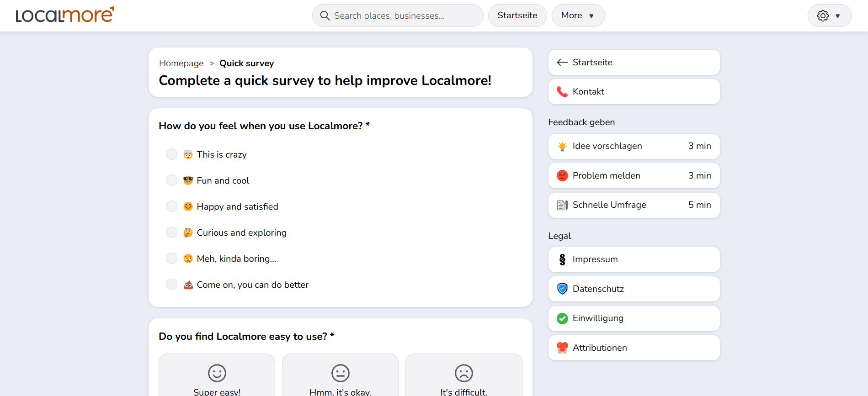Click Startseite in the top navigation
The height and width of the screenshot is (396, 868).
[x=517, y=16]
